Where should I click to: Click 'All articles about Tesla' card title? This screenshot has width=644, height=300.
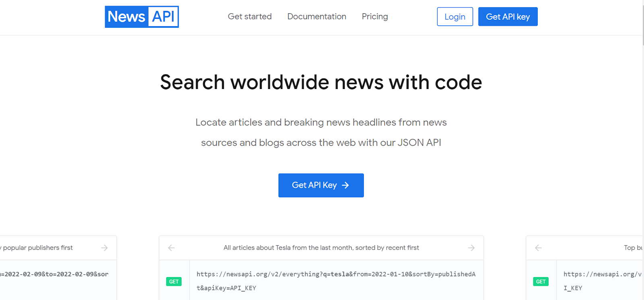(321, 248)
